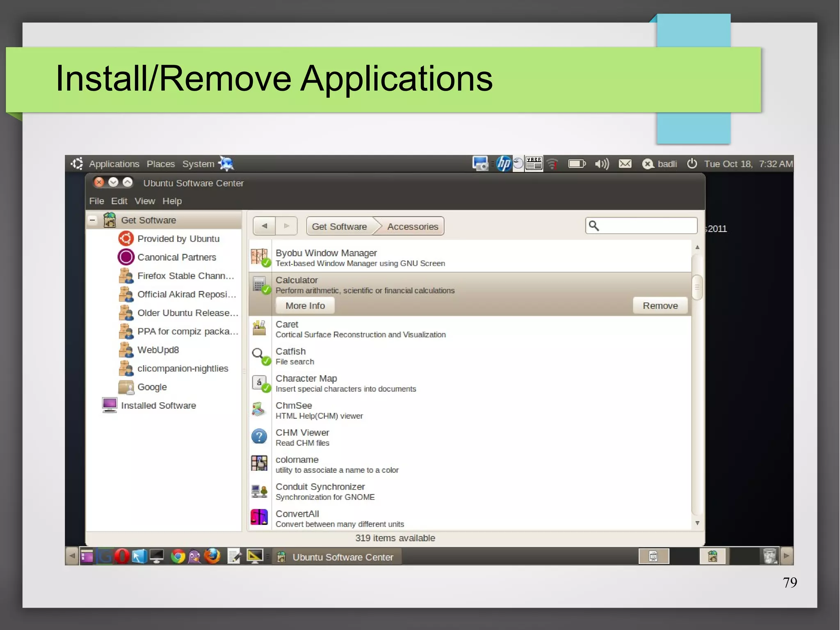This screenshot has width=840, height=630.
Task: Click the Caret application icon
Action: [259, 328]
